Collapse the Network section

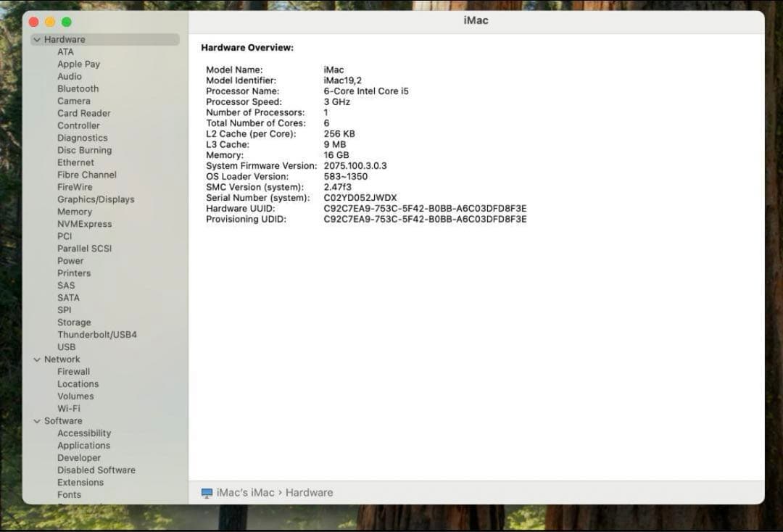click(37, 359)
